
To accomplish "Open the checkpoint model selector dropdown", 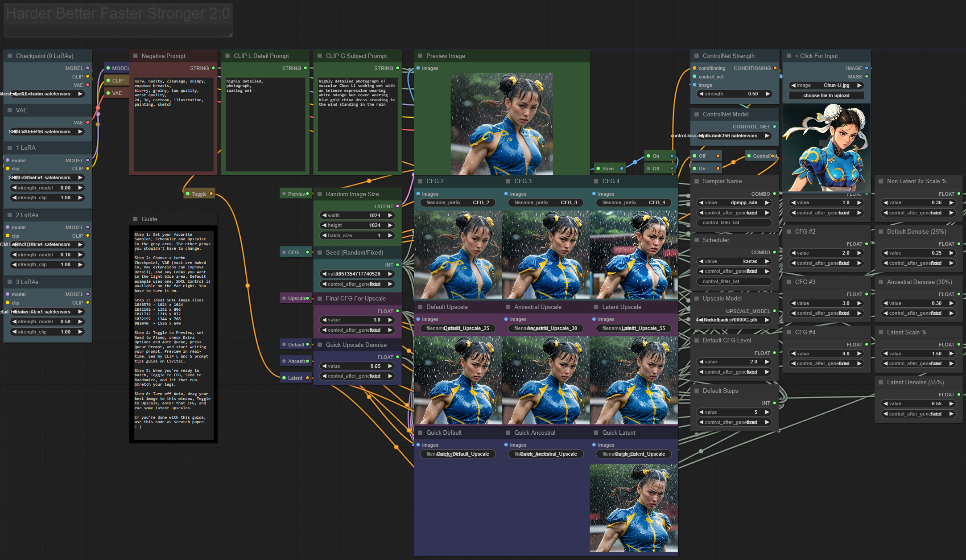I will coord(46,94).
